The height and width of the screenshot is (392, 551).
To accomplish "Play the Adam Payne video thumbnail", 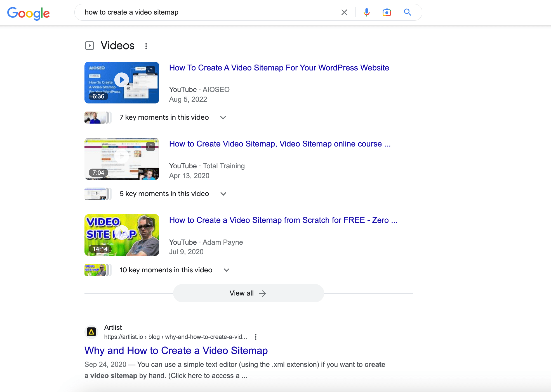I will 122,235.
